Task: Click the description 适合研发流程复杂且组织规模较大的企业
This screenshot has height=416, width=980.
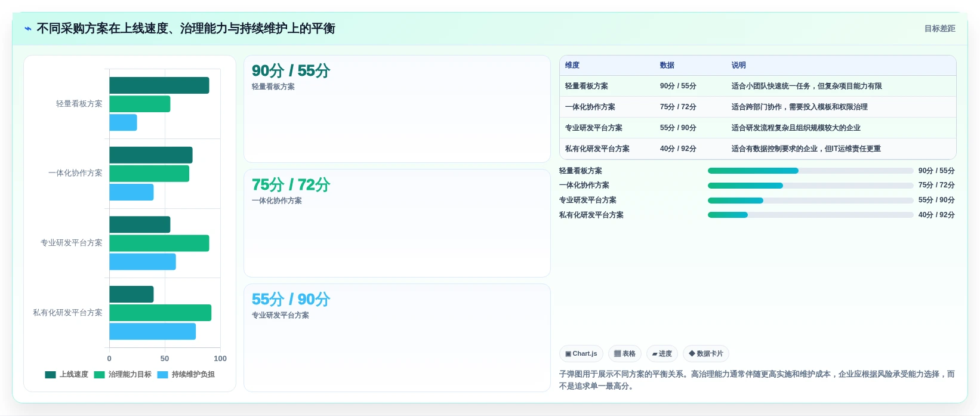Action: point(796,128)
